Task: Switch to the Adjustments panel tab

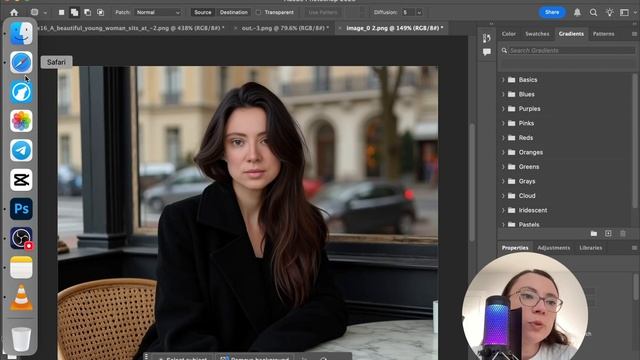Action: tap(553, 248)
